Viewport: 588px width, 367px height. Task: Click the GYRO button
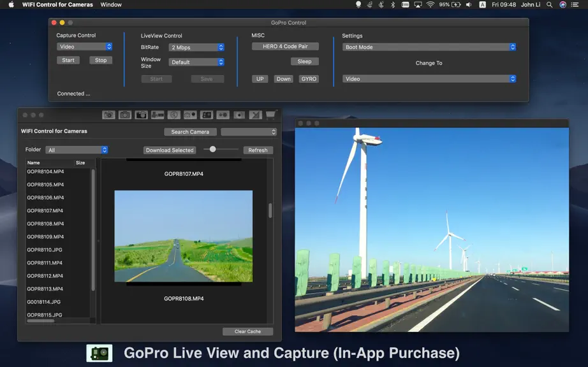(x=309, y=78)
